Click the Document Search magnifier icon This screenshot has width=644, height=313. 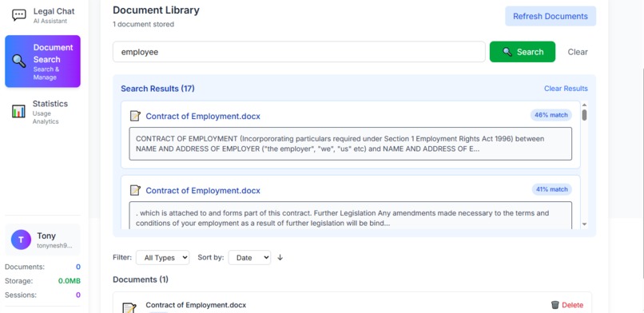(x=19, y=61)
